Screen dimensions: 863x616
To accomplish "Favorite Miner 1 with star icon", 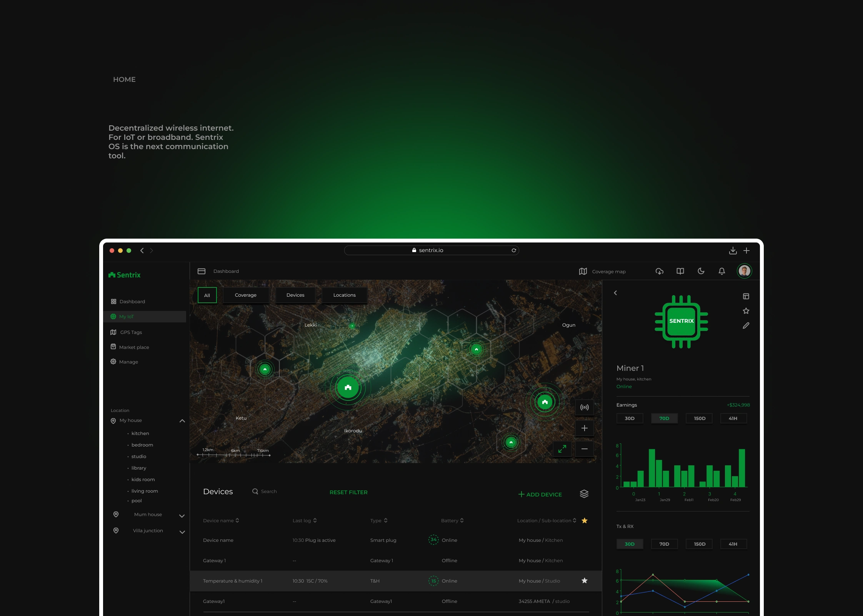I will 746,311.
